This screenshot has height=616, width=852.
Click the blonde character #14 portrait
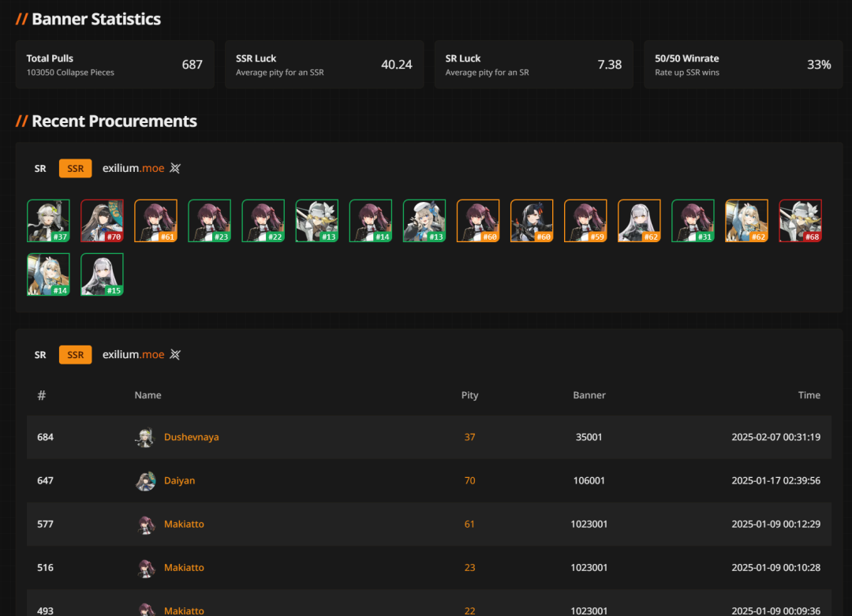(48, 274)
